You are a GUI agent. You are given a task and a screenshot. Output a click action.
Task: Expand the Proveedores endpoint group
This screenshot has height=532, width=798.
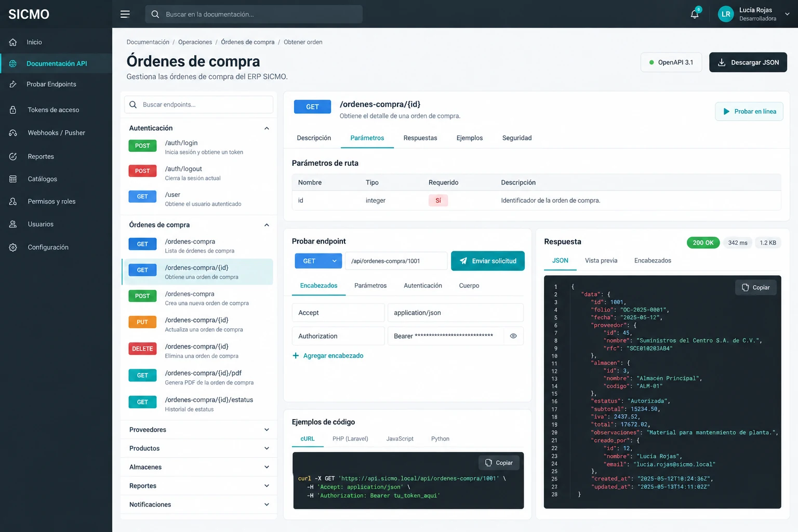click(x=267, y=430)
